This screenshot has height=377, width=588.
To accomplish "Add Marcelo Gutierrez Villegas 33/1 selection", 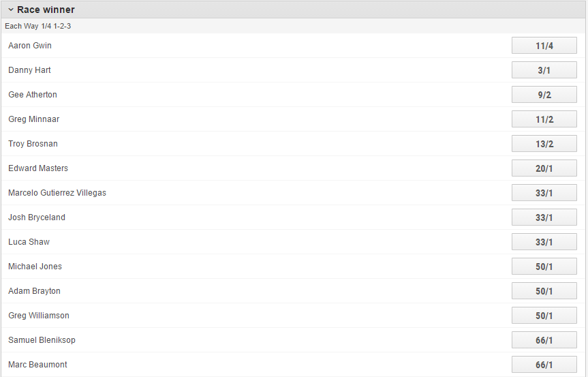I will coord(544,193).
